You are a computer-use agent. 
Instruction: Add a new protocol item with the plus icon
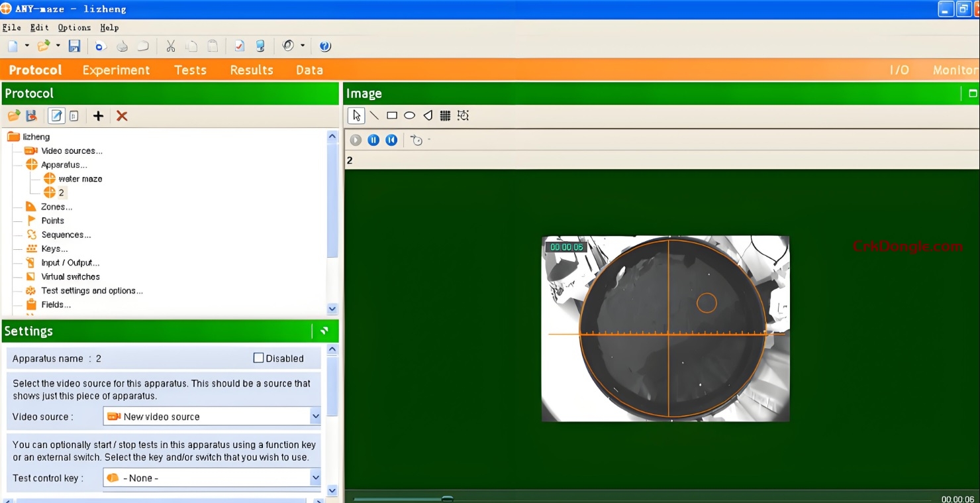[98, 116]
